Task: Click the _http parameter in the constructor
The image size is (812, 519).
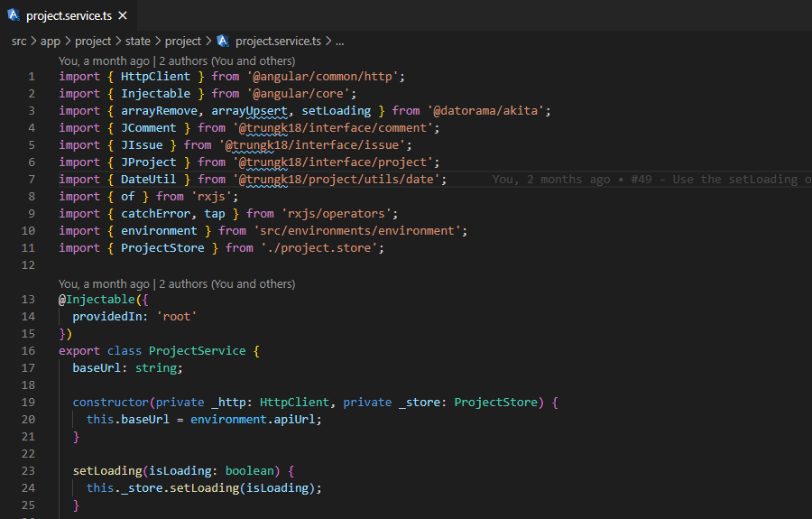Action: pyautogui.click(x=228, y=402)
